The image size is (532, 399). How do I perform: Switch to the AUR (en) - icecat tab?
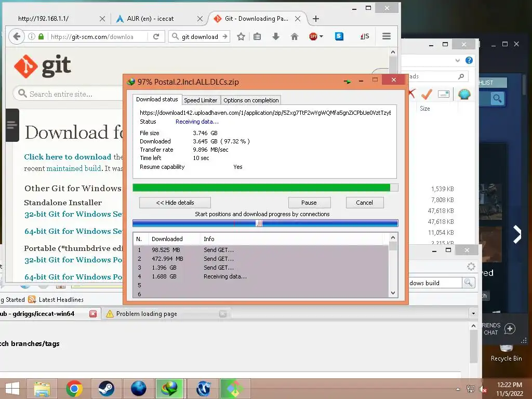(x=159, y=19)
